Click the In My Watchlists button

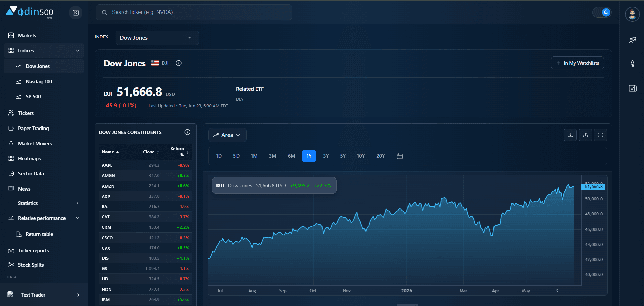pyautogui.click(x=577, y=63)
